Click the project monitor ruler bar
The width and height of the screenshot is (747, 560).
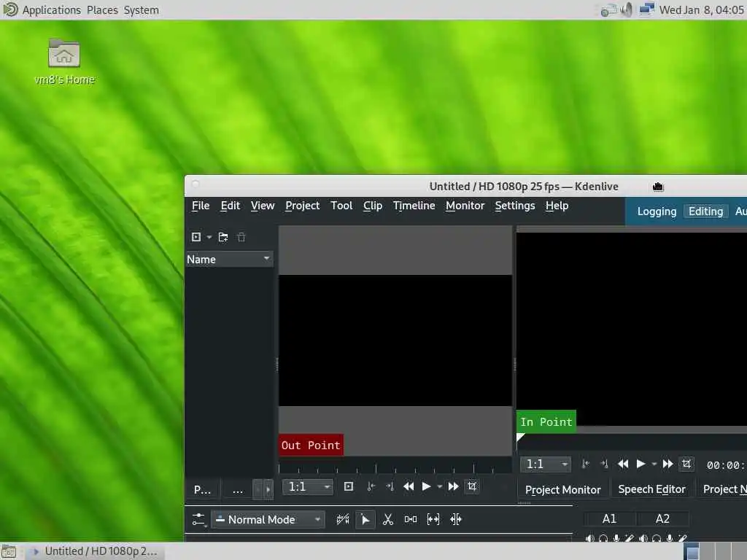click(632, 441)
